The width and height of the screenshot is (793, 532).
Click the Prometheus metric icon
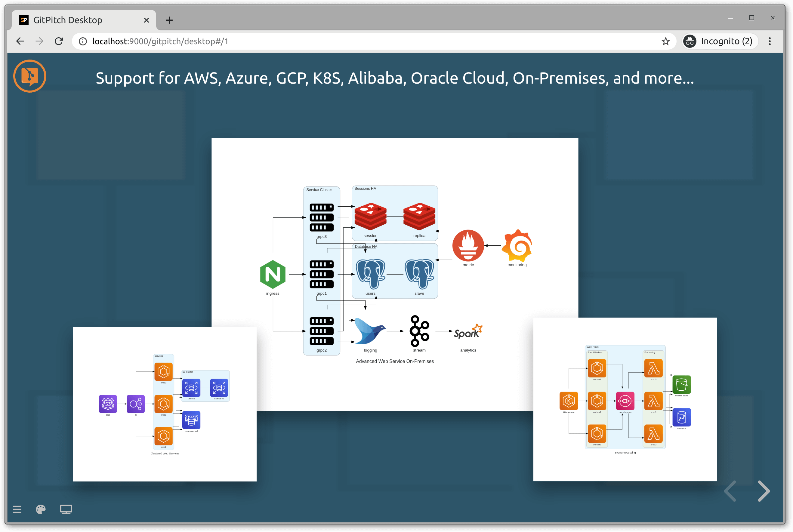(468, 245)
